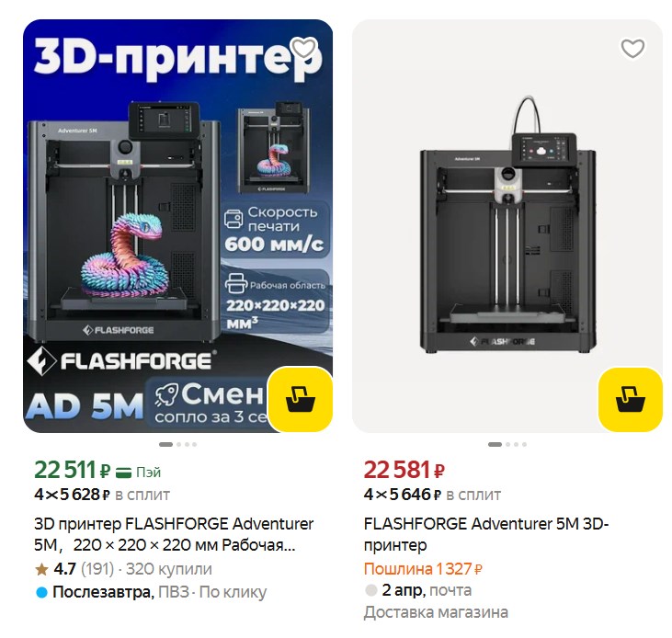Add first FLASHFORGE printer to favorites heart

pos(304,48)
